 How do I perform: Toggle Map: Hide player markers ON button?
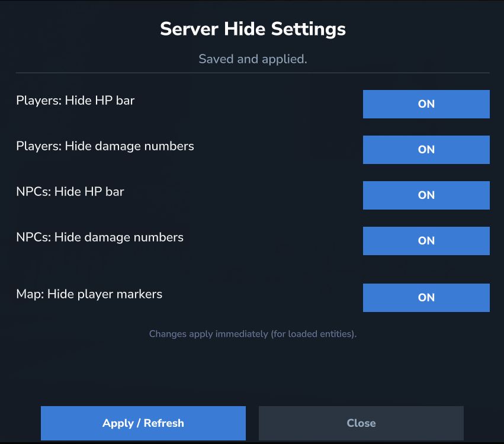(426, 298)
